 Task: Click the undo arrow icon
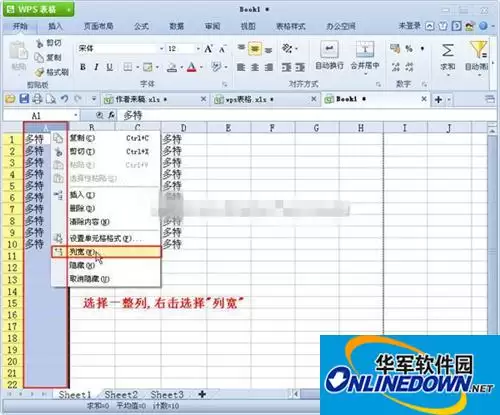click(x=65, y=99)
